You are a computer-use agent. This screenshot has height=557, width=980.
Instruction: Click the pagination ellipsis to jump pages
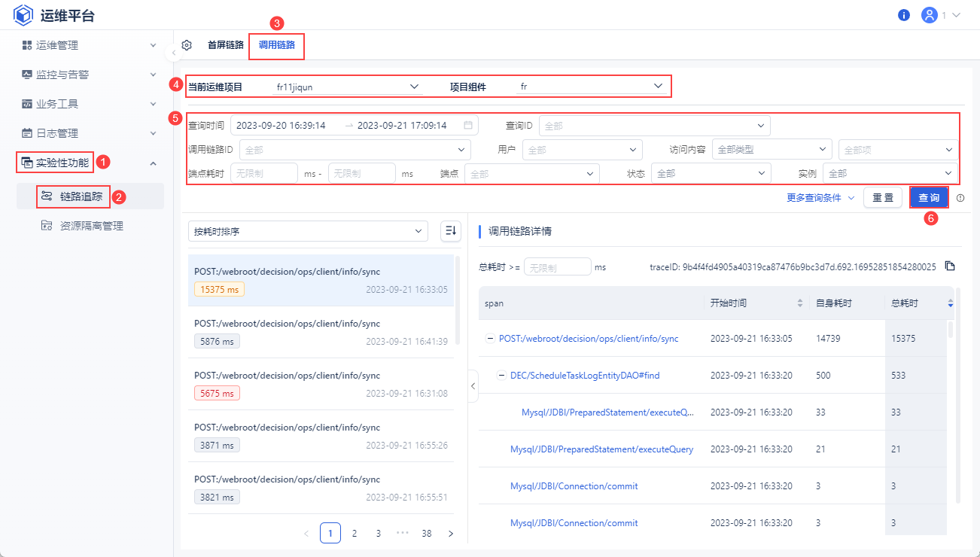coord(402,533)
